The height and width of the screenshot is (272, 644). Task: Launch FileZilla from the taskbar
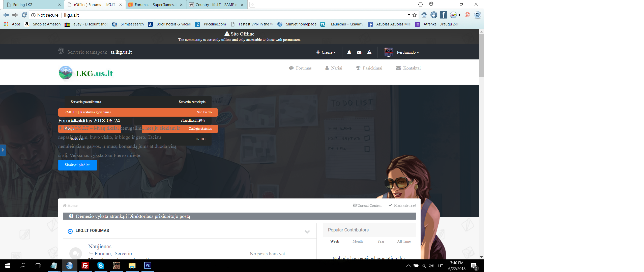tap(85, 266)
